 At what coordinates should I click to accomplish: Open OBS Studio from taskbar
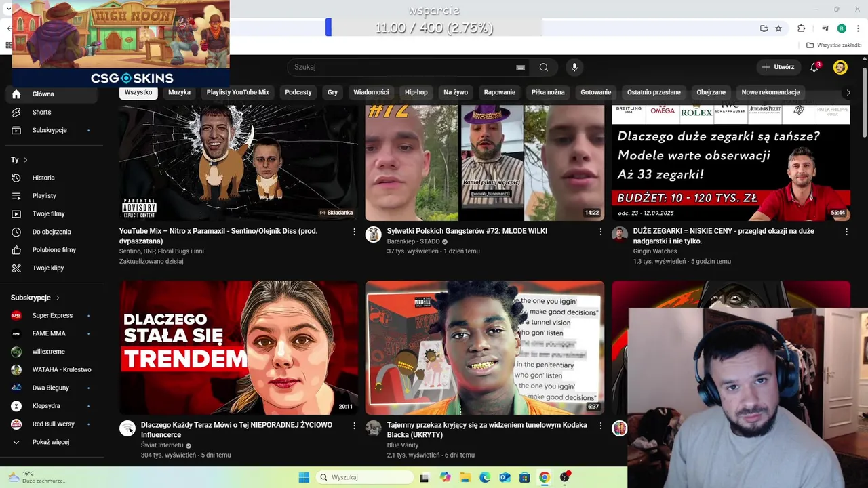[x=565, y=477]
